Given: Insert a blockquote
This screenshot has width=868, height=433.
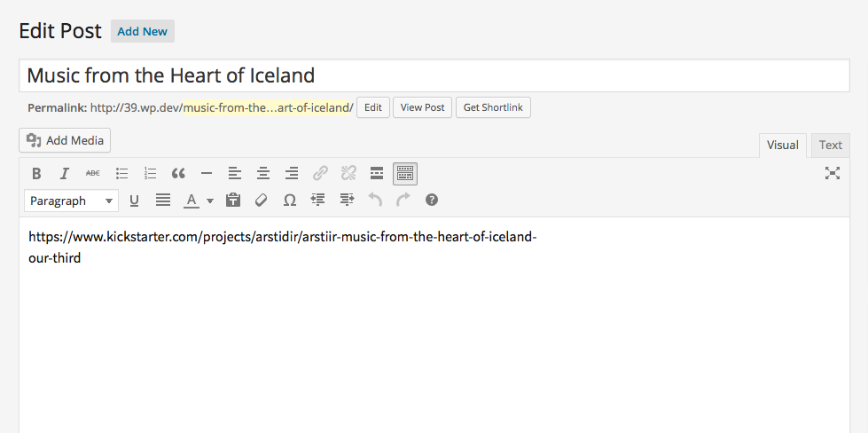Looking at the screenshot, I should (177, 174).
